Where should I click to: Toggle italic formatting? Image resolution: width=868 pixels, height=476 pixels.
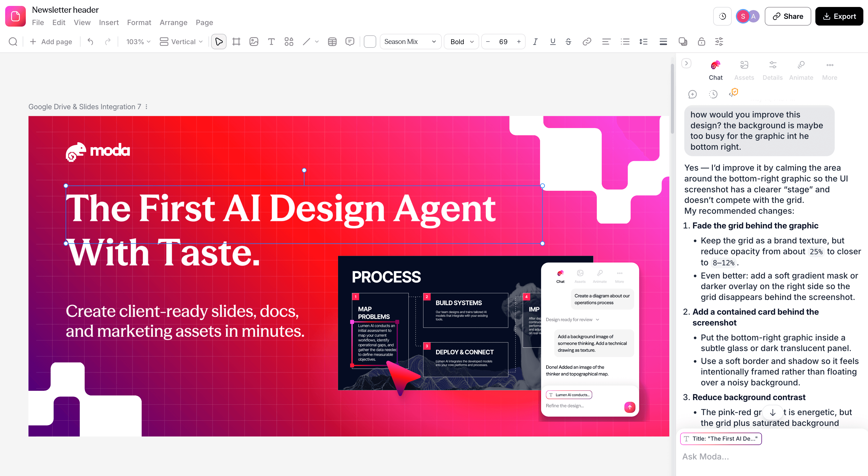[535, 42]
